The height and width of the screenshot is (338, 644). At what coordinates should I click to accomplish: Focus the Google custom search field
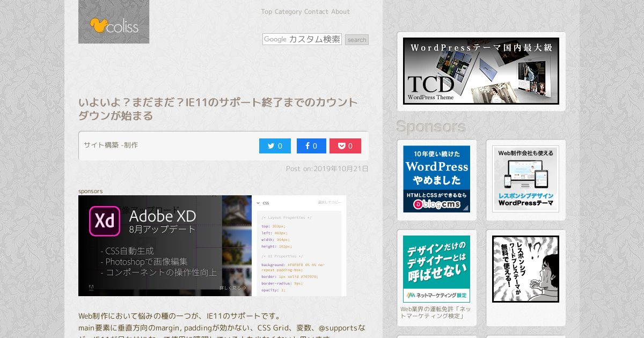pyautogui.click(x=302, y=39)
